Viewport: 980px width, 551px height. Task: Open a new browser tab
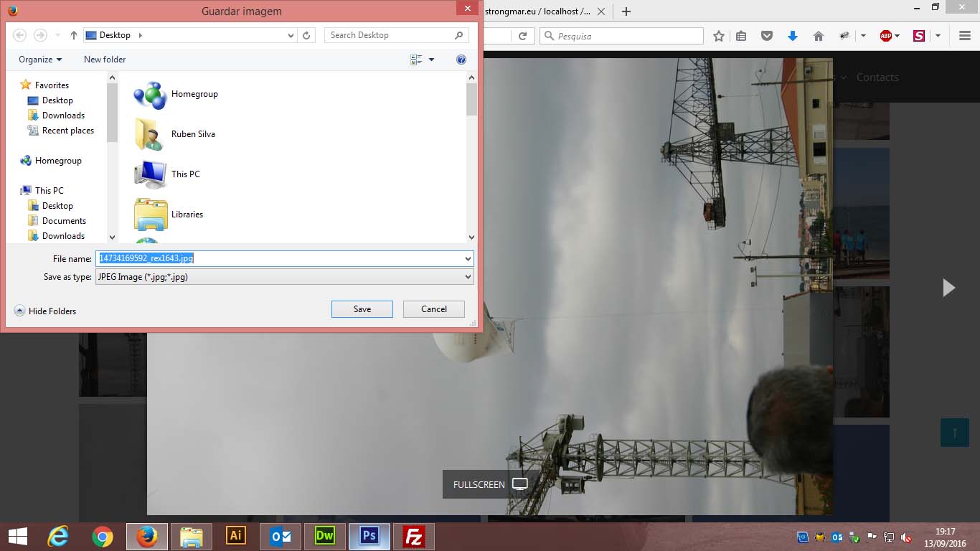(x=626, y=11)
